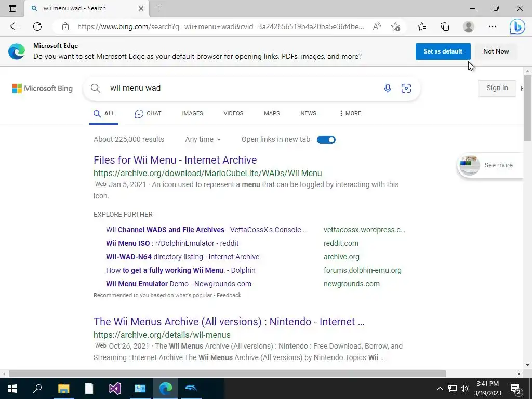
Task: Toggle Open links in new tab switch
Action: [326, 140]
